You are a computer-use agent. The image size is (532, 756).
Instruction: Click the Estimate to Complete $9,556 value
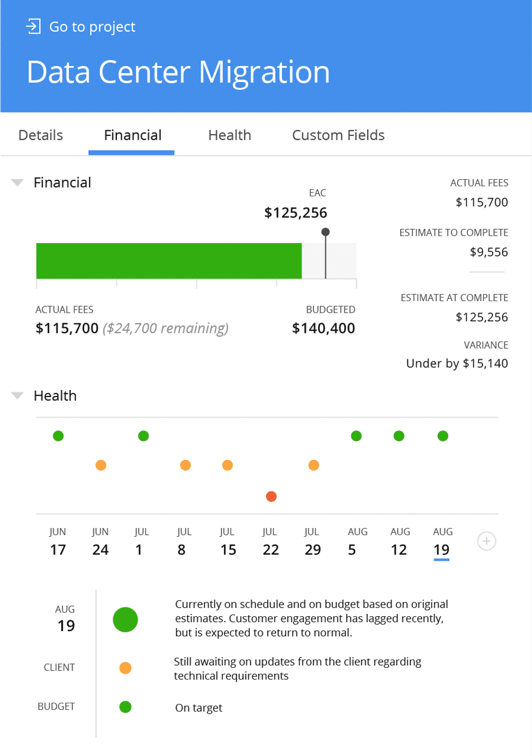pyautogui.click(x=489, y=252)
